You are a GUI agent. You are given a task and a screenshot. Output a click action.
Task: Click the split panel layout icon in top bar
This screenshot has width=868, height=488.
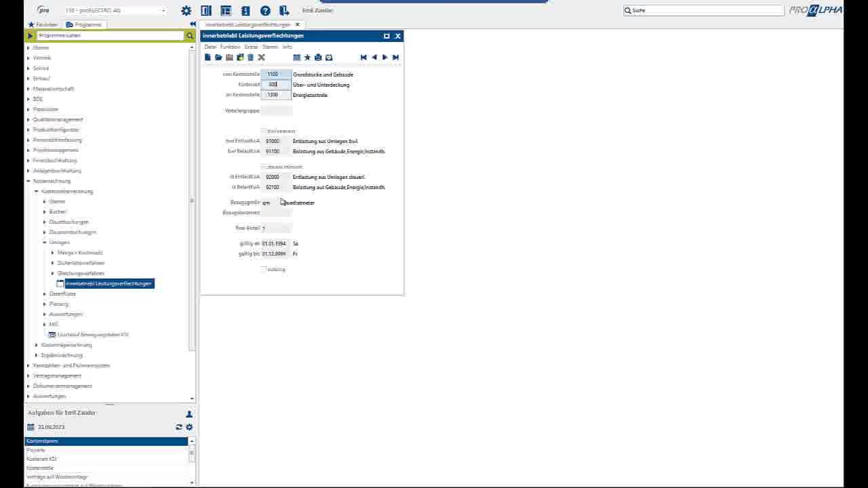pyautogui.click(x=206, y=11)
